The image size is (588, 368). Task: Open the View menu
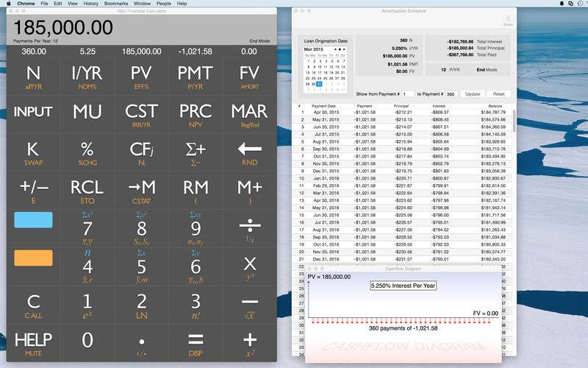pyautogui.click(x=72, y=4)
